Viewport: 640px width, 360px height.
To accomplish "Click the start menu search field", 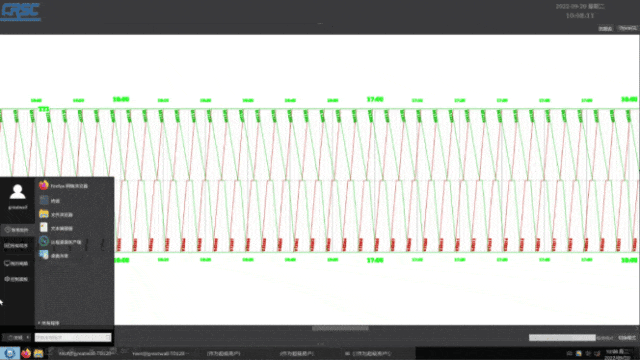I will [73, 338].
